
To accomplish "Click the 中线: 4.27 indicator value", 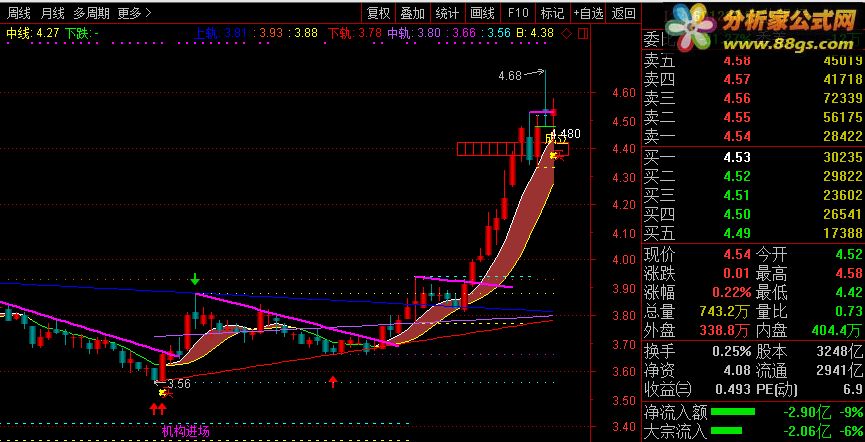I will coord(33,34).
